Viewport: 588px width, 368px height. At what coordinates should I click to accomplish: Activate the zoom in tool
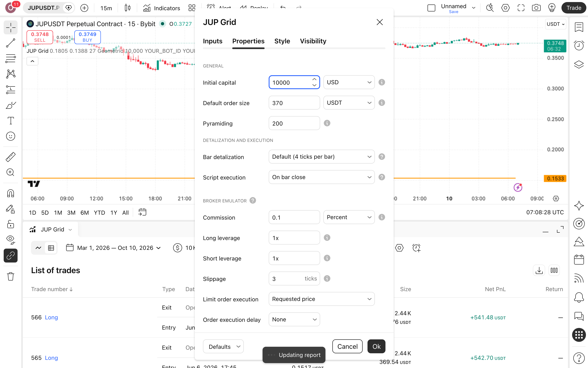click(10, 172)
